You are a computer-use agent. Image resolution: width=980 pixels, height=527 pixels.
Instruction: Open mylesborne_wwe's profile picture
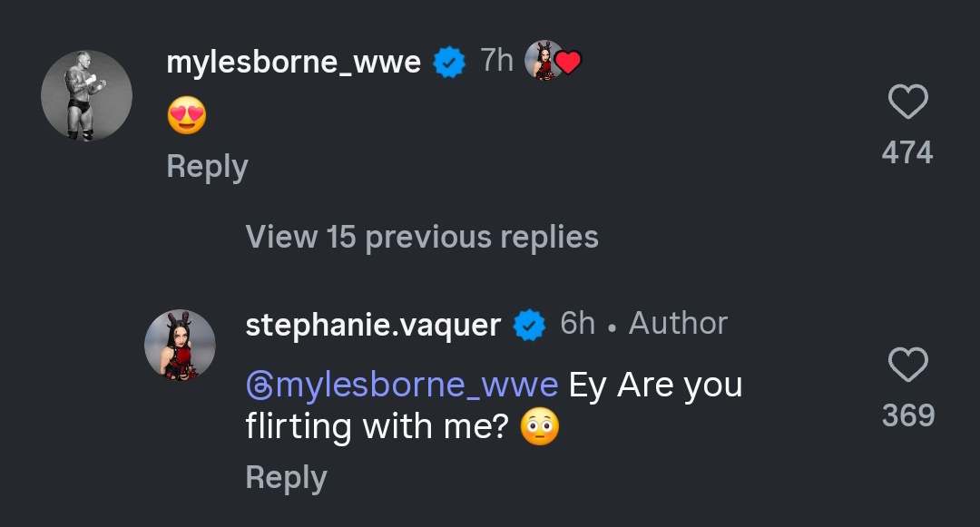click(x=87, y=95)
